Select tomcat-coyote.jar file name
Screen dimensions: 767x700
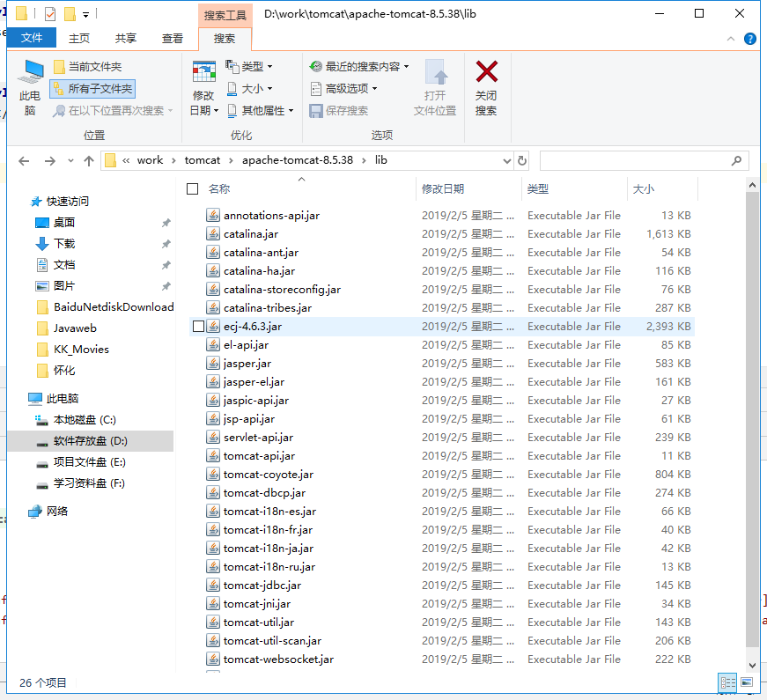pos(269,475)
